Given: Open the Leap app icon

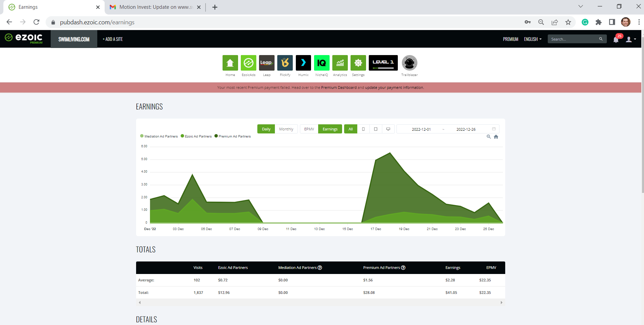Looking at the screenshot, I should pyautogui.click(x=267, y=63).
